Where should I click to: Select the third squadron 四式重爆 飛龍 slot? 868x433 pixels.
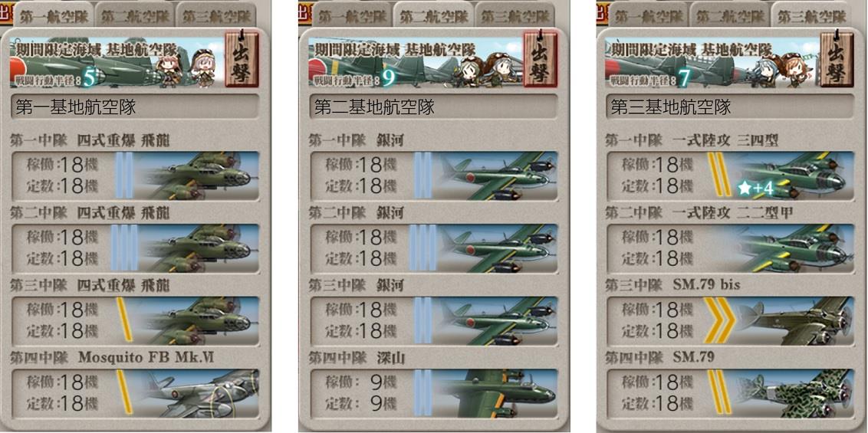coord(136,321)
